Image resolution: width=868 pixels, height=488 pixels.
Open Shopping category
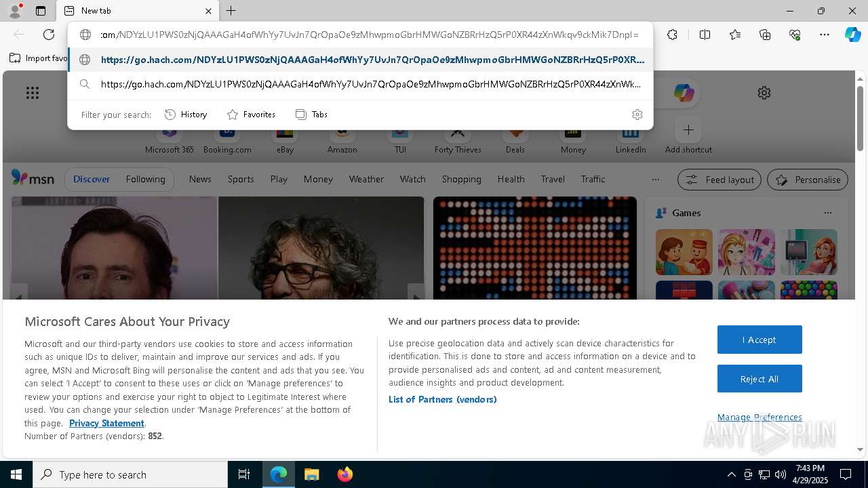462,179
